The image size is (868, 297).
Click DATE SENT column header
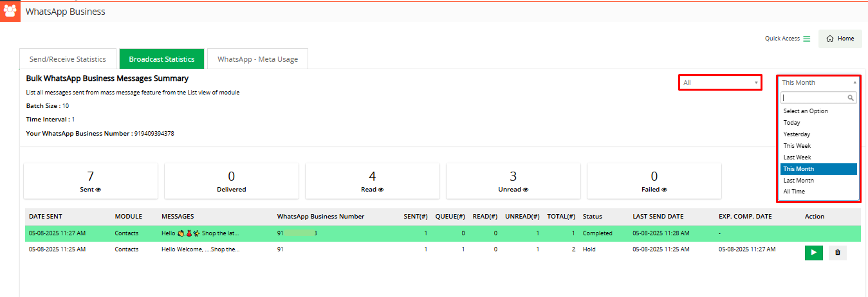pyautogui.click(x=45, y=217)
